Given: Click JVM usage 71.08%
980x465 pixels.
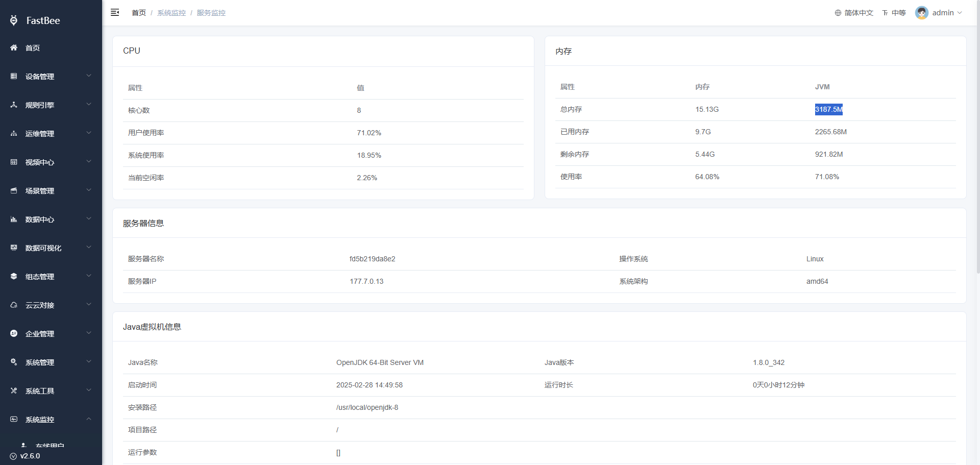Looking at the screenshot, I should 827,177.
